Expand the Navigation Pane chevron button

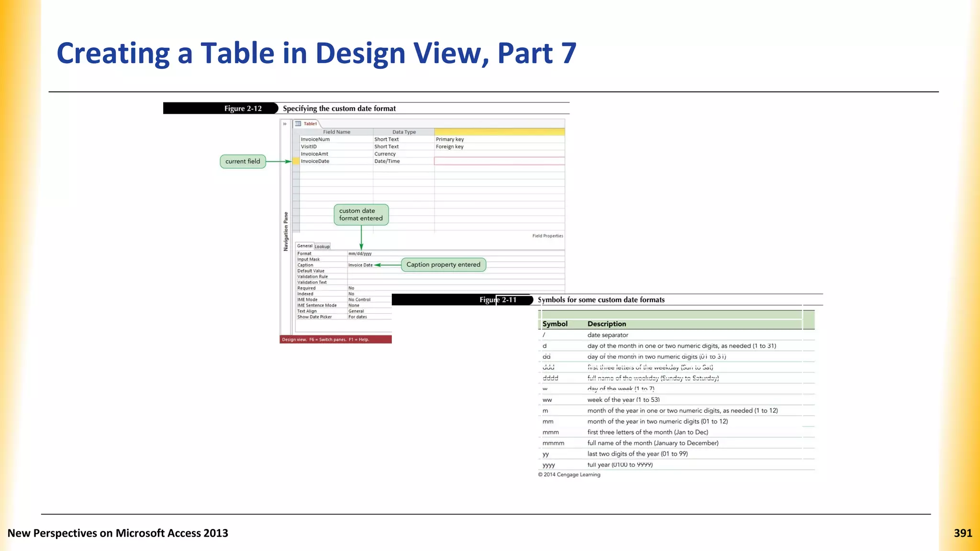click(285, 124)
